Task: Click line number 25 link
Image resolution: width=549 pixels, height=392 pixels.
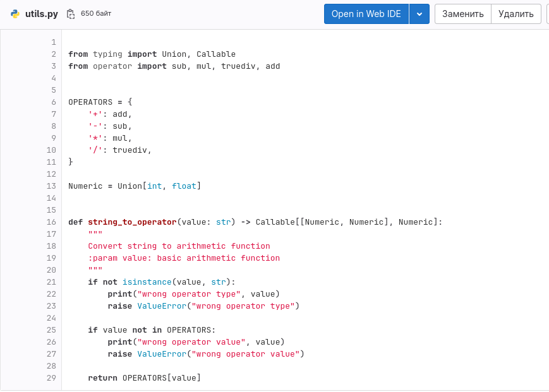Action: [x=51, y=330]
